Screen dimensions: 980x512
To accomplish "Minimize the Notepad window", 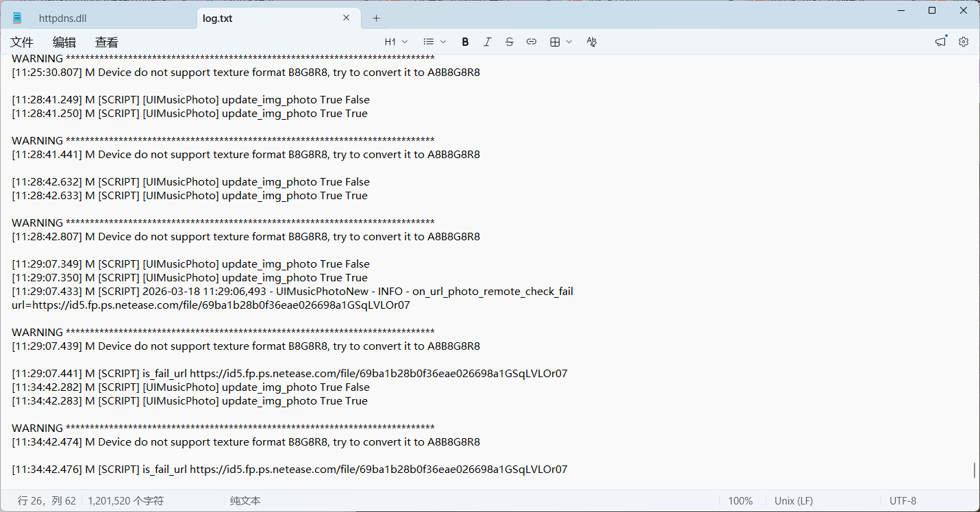I will coord(901,10).
